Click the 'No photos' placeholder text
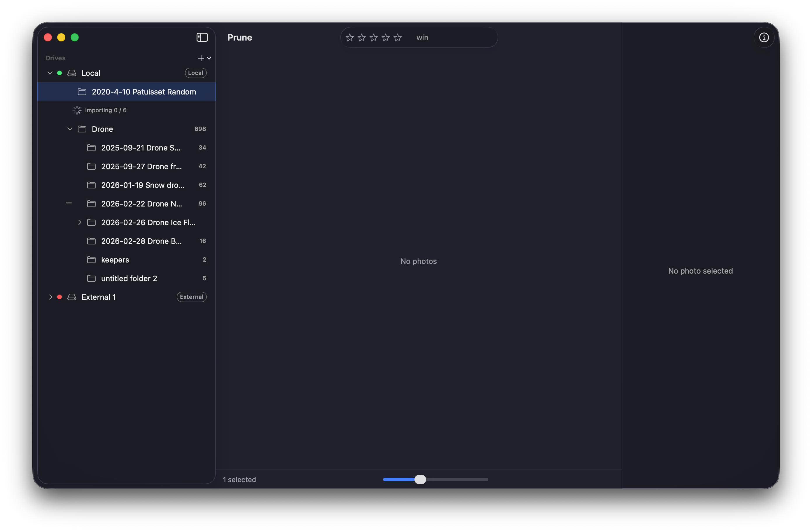Viewport: 812px width, 532px height. (x=418, y=261)
